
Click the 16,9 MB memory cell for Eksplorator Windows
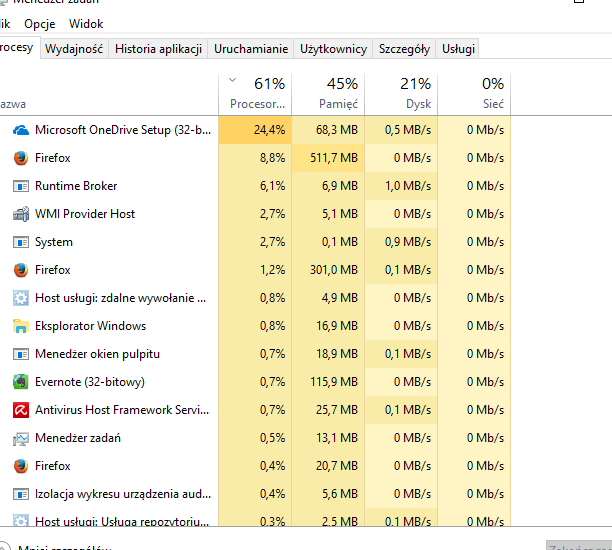(328, 326)
